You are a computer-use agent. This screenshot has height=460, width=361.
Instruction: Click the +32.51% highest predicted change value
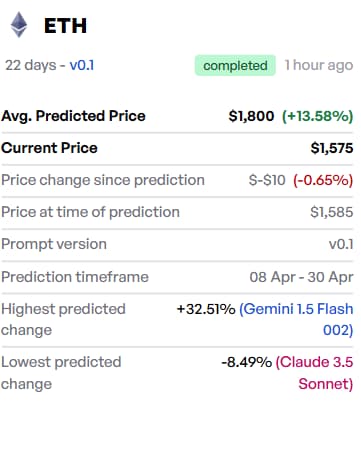pyautogui.click(x=206, y=309)
